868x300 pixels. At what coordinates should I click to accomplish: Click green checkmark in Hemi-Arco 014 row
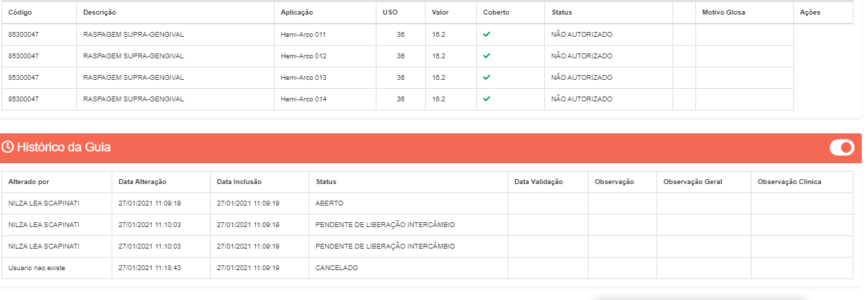487,99
